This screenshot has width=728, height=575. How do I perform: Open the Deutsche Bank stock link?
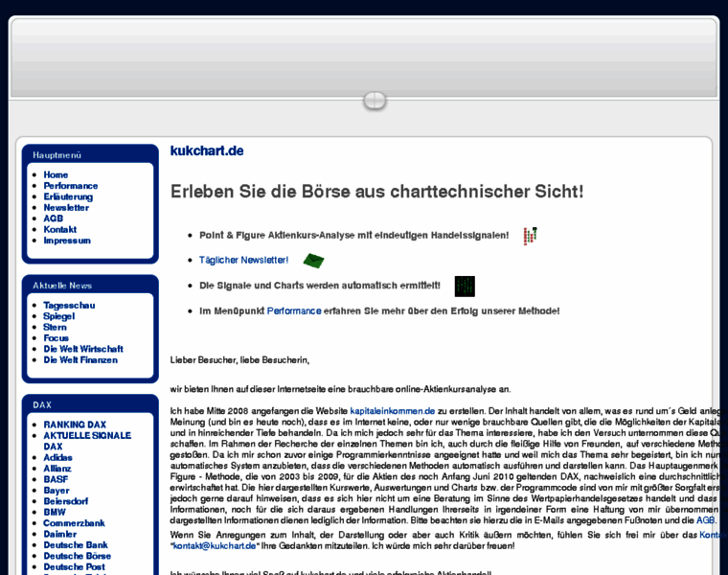point(76,545)
